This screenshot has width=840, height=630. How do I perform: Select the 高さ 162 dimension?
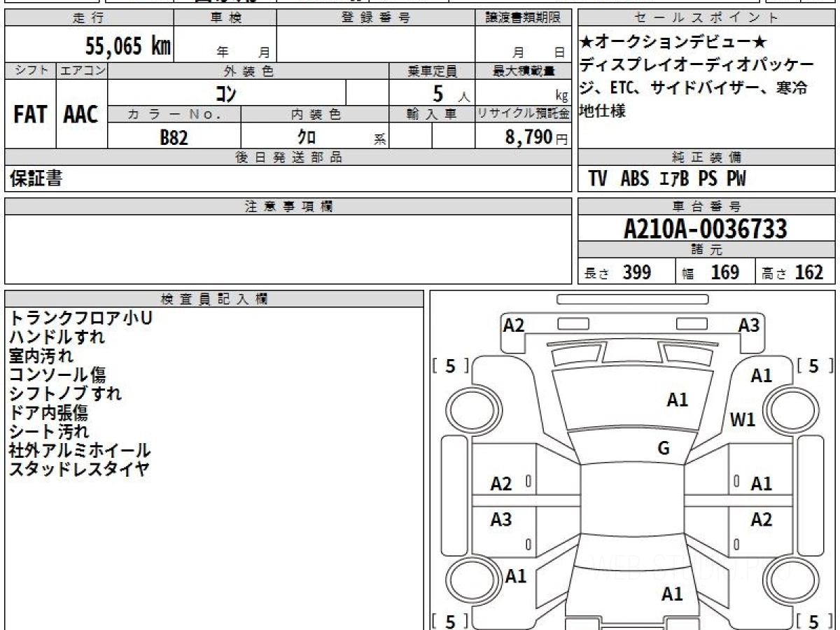click(793, 272)
